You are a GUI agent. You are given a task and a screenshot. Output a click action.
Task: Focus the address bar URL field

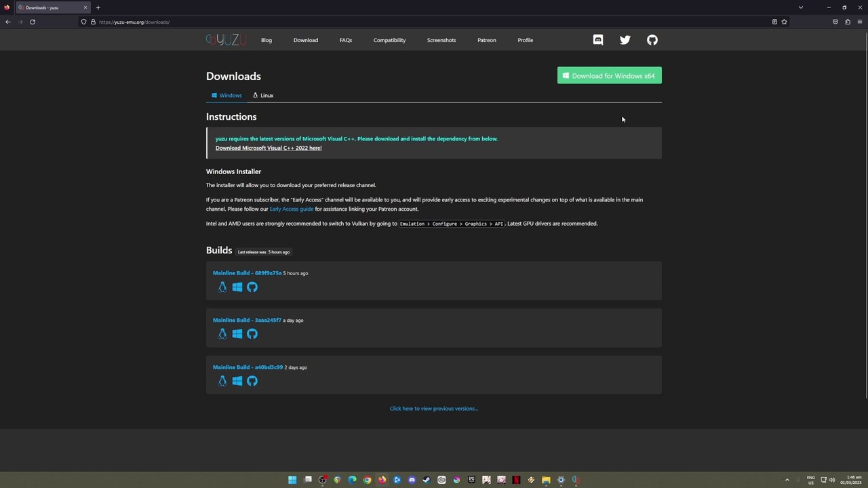pyautogui.click(x=434, y=22)
